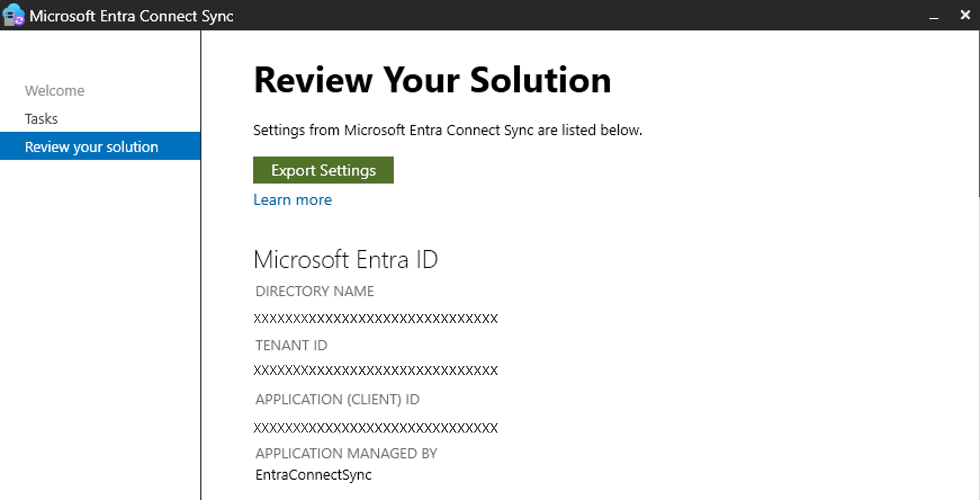Click the Directory Name value text
980x500 pixels.
375,319
